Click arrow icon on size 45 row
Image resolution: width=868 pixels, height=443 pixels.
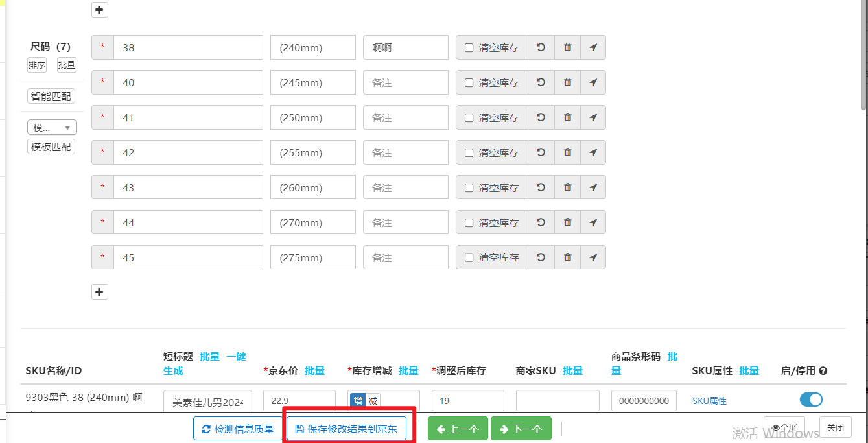(x=593, y=257)
